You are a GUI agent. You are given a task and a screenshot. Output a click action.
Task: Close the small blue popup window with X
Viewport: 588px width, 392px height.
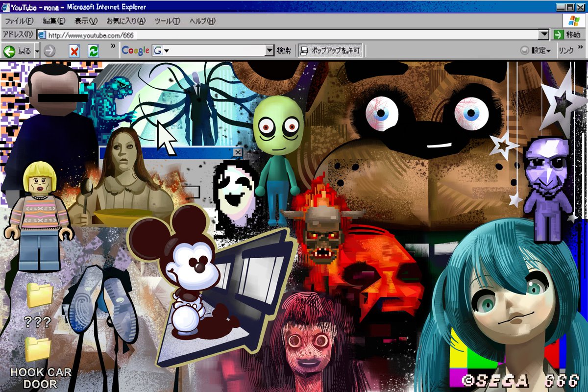pos(238,153)
